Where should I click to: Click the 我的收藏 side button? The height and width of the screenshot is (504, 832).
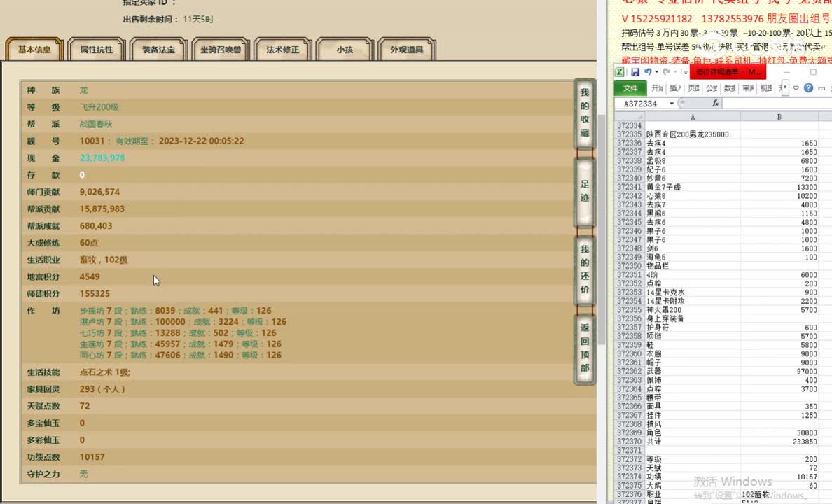point(585,113)
